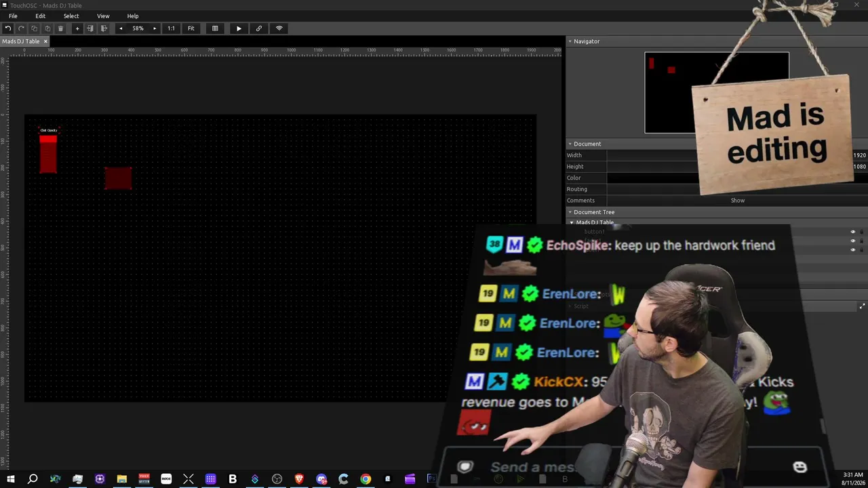The image size is (868, 488).
Task: Click the export (arrow out of door) toolbar icon
Action: (104, 28)
